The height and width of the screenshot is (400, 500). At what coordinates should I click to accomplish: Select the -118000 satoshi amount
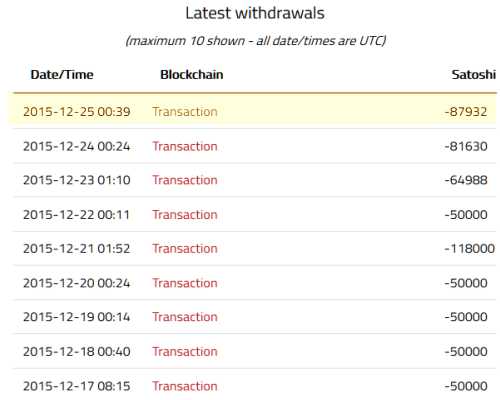(470, 249)
